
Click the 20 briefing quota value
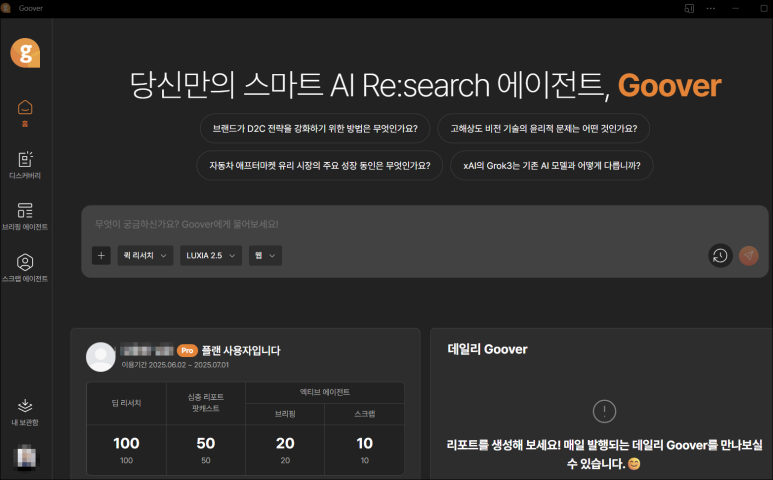(x=285, y=444)
